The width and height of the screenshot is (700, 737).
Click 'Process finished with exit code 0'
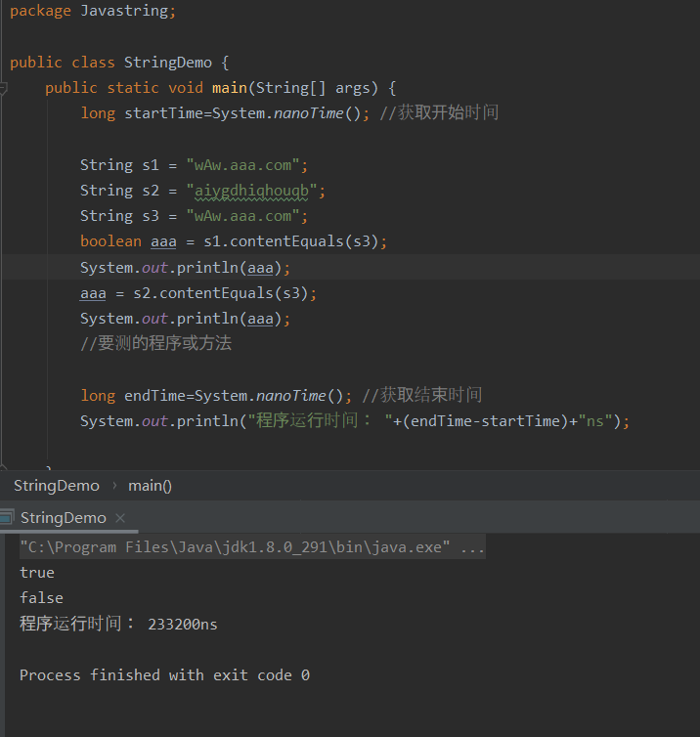(164, 675)
